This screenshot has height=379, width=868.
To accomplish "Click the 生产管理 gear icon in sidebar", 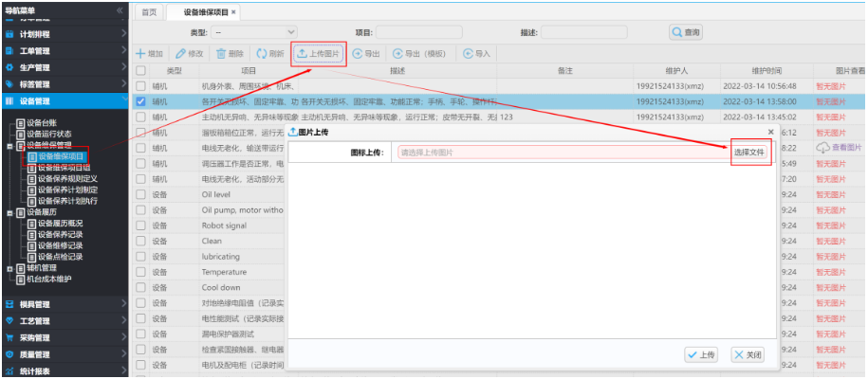I will [x=9, y=67].
